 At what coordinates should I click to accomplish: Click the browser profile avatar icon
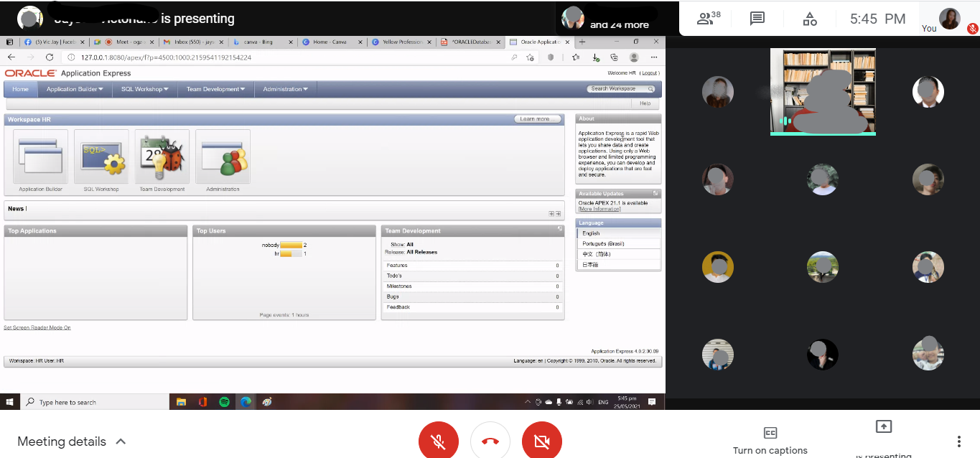pyautogui.click(x=634, y=57)
